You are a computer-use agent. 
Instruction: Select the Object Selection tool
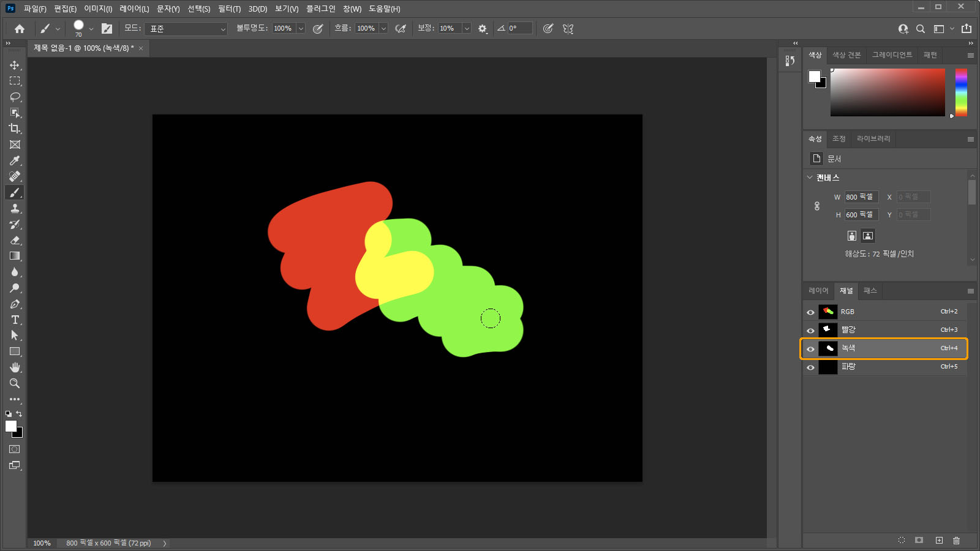[x=15, y=113]
